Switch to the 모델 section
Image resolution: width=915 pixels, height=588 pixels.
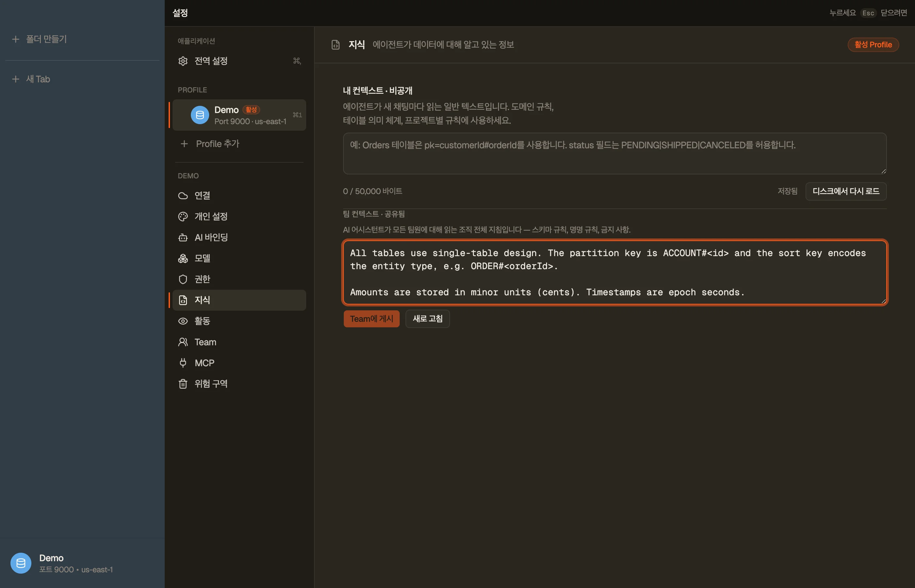click(240, 258)
